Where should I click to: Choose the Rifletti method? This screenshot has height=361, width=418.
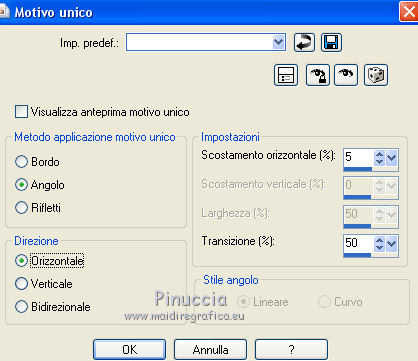click(21, 208)
